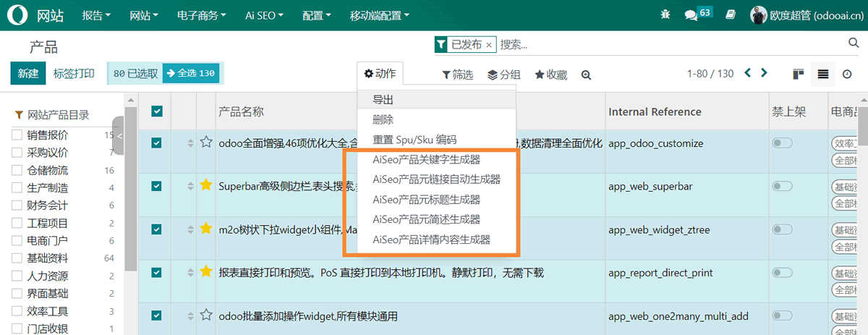Run AiSeo产品元标题生成器 action
The width and height of the screenshot is (868, 335).
pyautogui.click(x=436, y=199)
